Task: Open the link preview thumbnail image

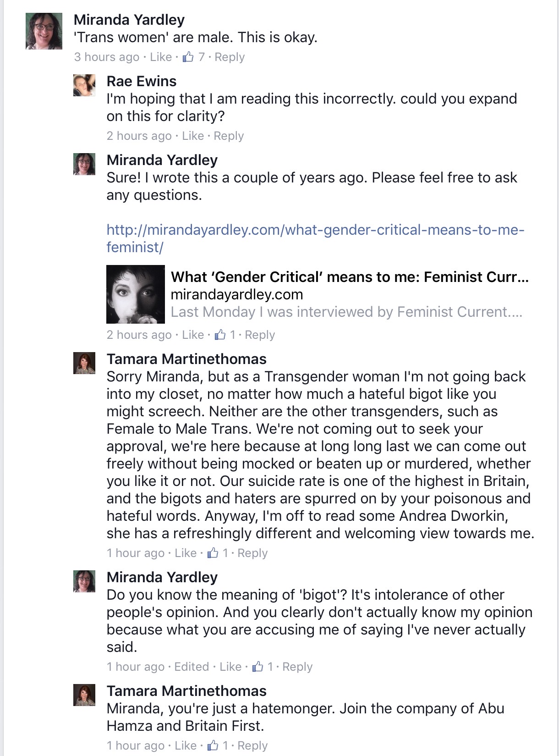Action: tap(136, 294)
